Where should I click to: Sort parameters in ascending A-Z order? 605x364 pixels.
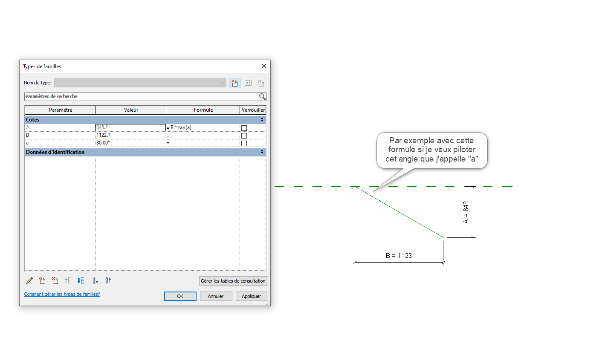(x=95, y=280)
